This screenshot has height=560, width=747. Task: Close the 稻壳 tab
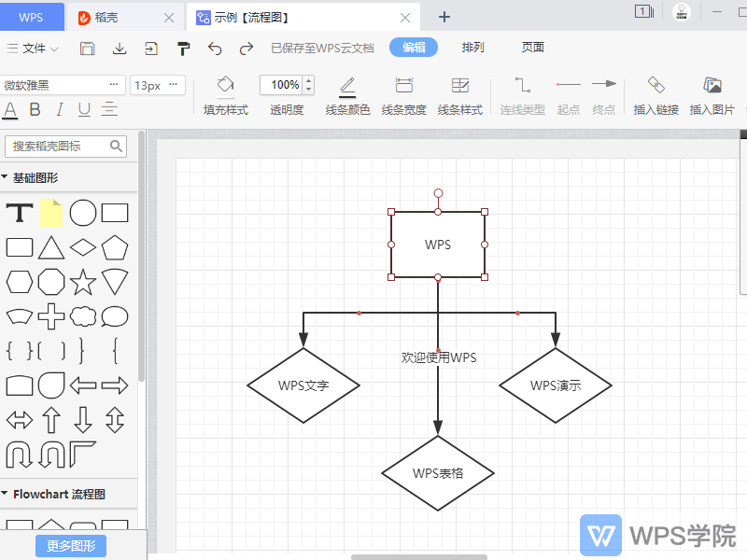(169, 18)
